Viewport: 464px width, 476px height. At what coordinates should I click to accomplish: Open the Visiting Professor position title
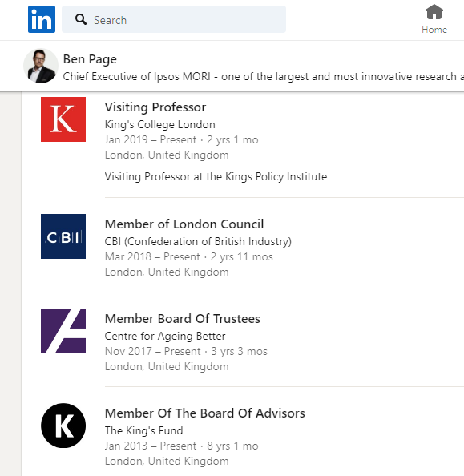pyautogui.click(x=155, y=107)
